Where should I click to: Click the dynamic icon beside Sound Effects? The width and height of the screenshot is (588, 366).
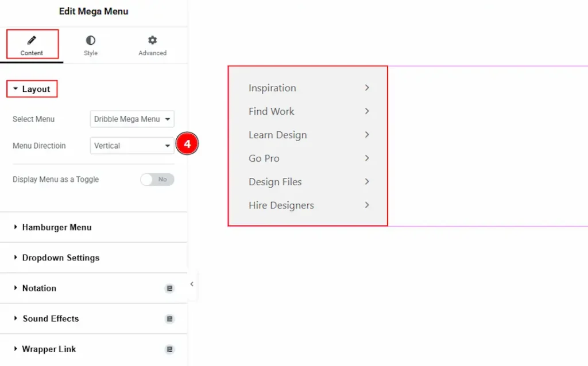[169, 318]
